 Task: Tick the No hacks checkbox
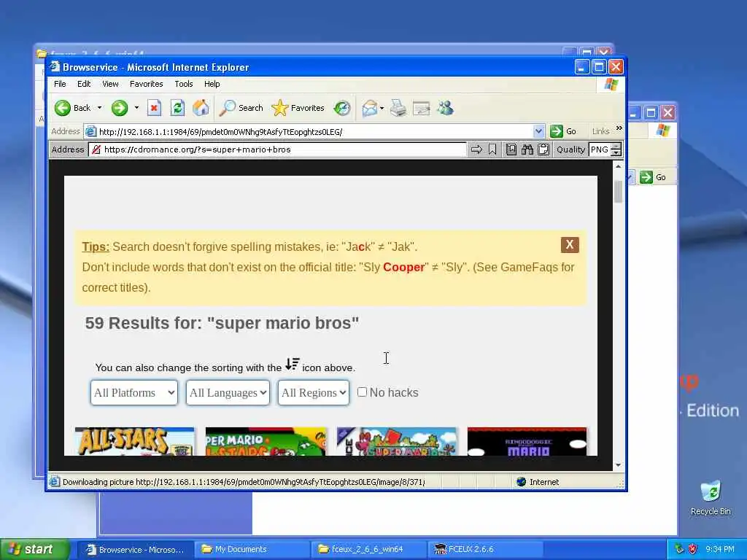click(362, 392)
